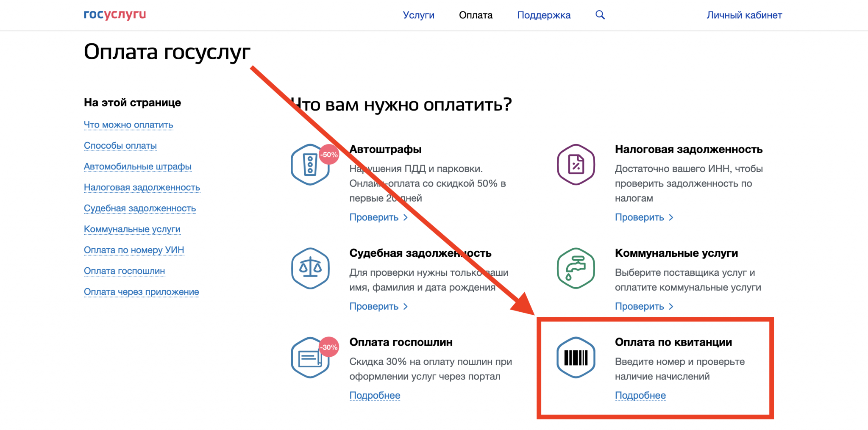Click the Оплата по квитанции barcode icon
The image size is (868, 430).
point(576,358)
